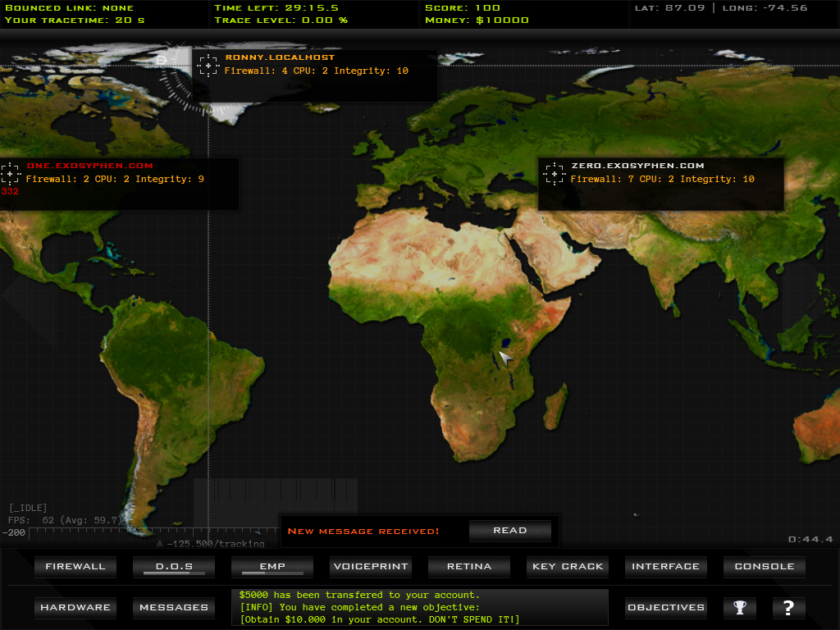Select the one.exosyphen.com crosshair icon
This screenshot has height=630, width=840.
tap(10, 175)
